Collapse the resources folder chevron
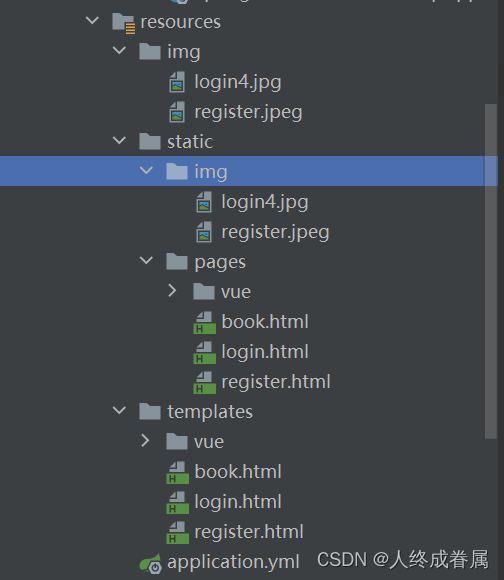This screenshot has width=504, height=580. pyautogui.click(x=92, y=20)
